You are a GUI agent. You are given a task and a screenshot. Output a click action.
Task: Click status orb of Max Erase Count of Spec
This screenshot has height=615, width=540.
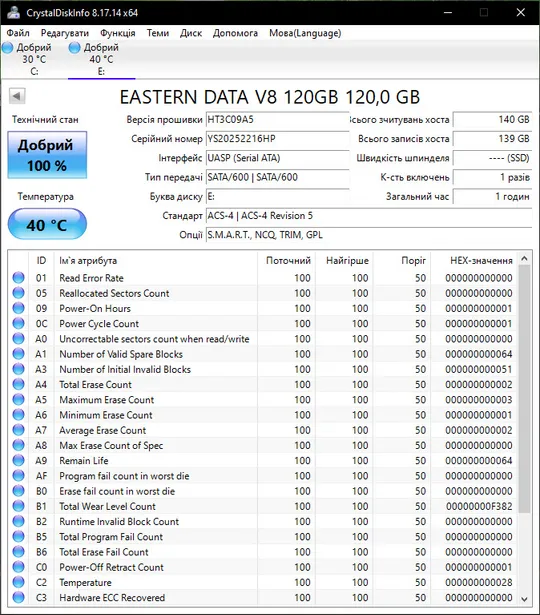(18, 445)
